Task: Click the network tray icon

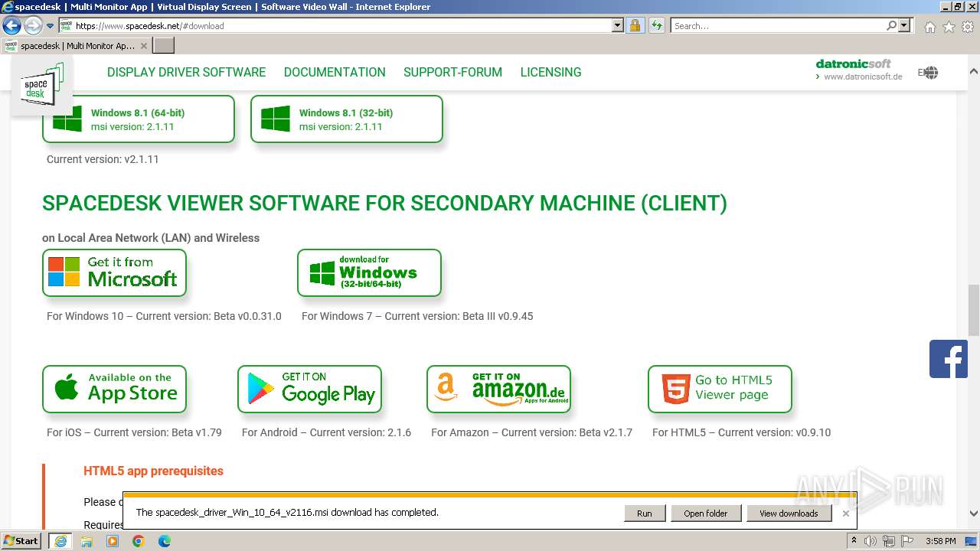Action: click(x=889, y=541)
